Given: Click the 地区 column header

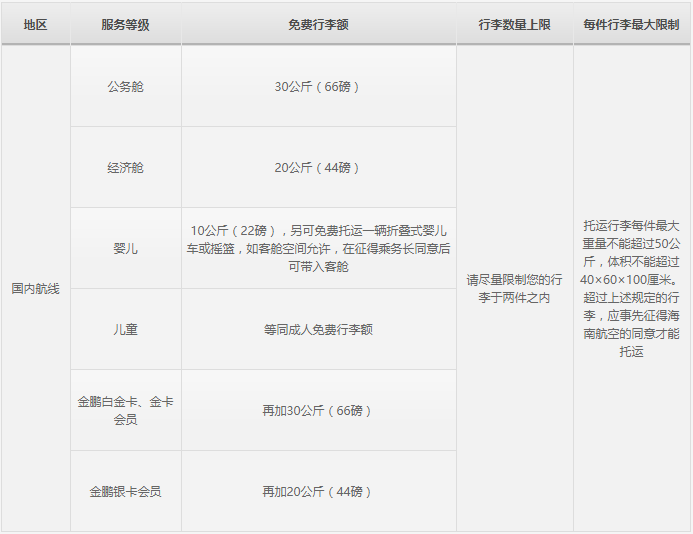Looking at the screenshot, I should (35, 24).
